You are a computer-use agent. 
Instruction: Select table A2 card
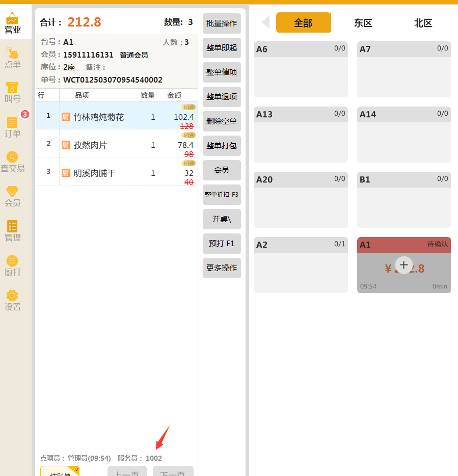[x=301, y=265]
